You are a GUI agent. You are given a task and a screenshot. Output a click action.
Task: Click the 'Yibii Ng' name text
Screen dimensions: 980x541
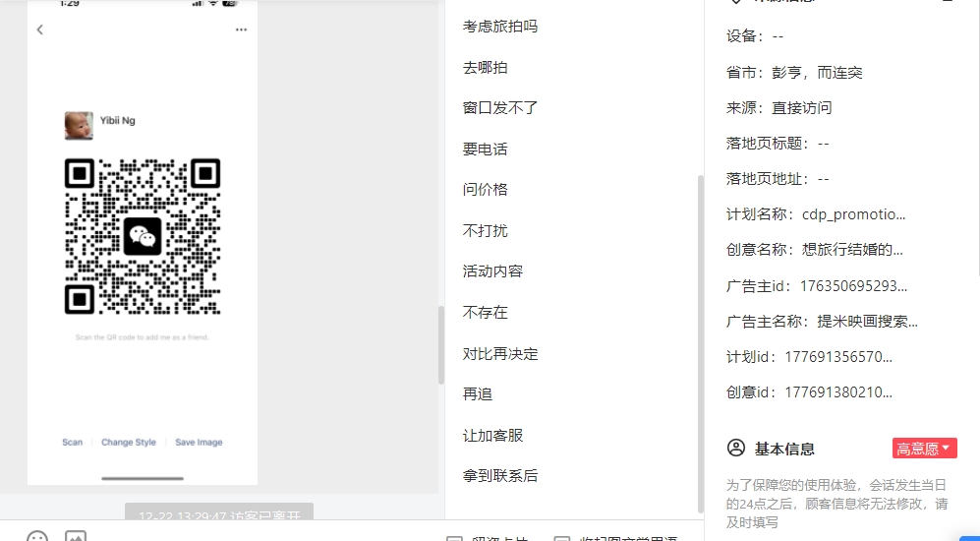pos(118,120)
